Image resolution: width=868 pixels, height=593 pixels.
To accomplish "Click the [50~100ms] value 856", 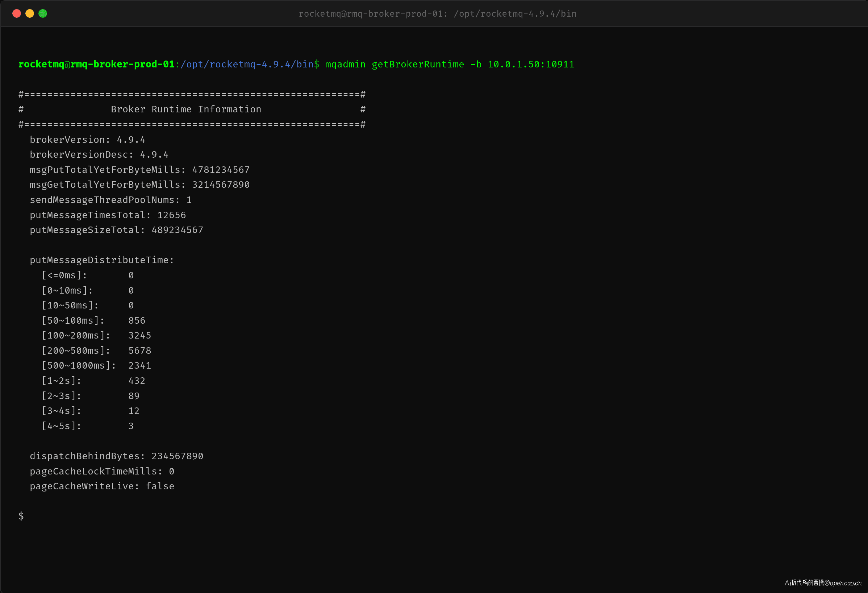I will click(x=137, y=320).
